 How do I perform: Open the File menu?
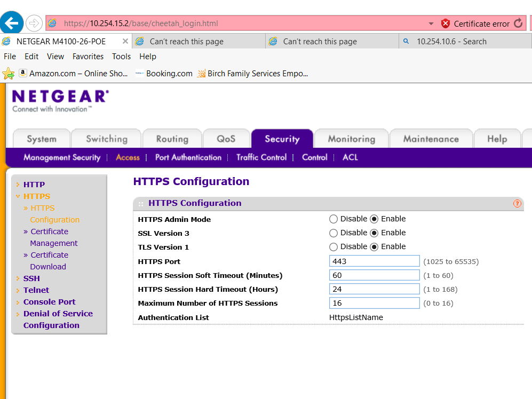pyautogui.click(x=10, y=57)
